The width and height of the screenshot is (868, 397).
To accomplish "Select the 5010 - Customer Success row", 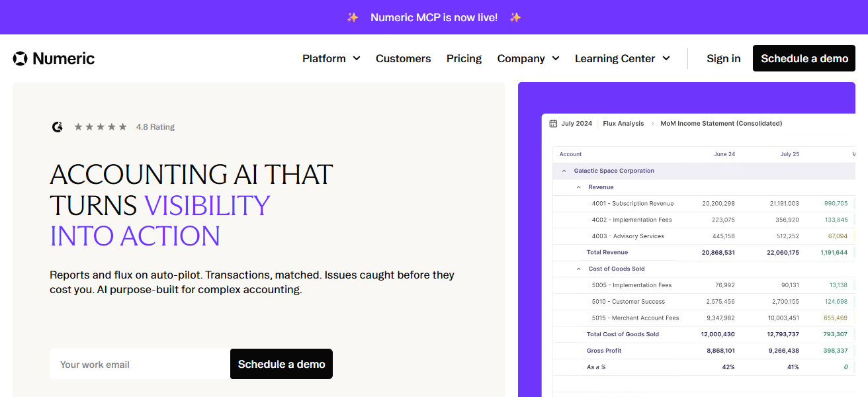I will [x=704, y=302].
